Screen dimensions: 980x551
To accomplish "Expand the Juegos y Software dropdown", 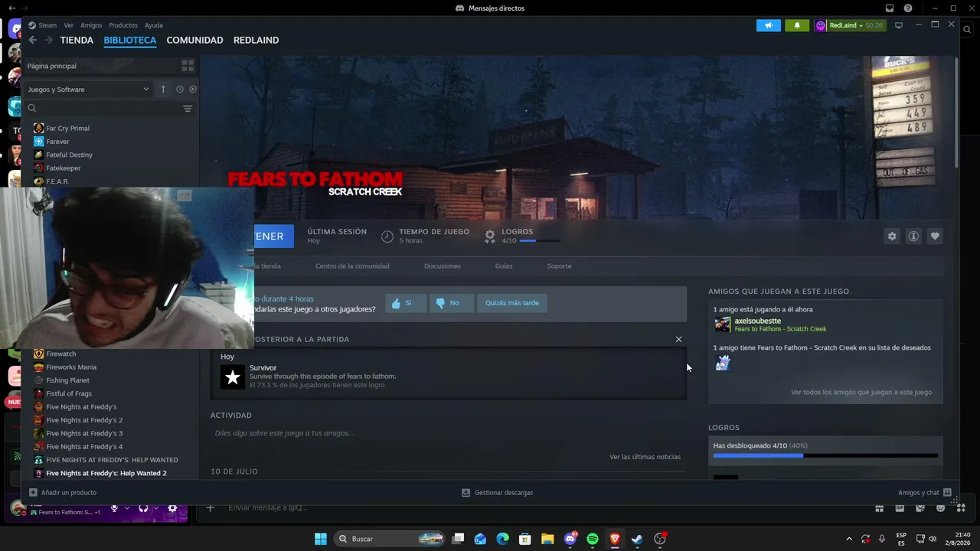I will point(88,90).
